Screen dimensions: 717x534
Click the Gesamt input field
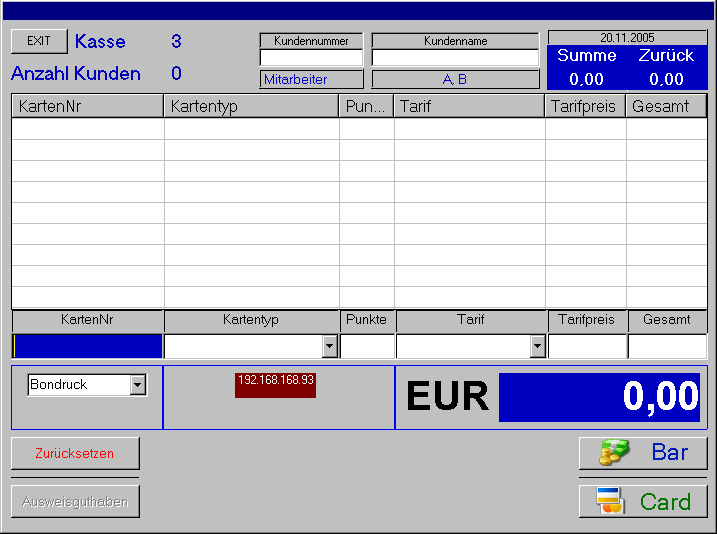(x=667, y=346)
